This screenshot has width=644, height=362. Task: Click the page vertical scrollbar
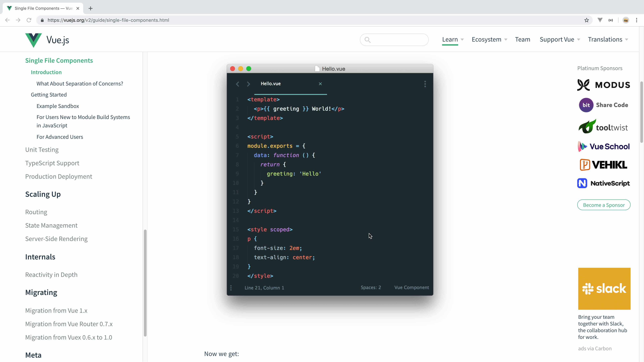641,112
